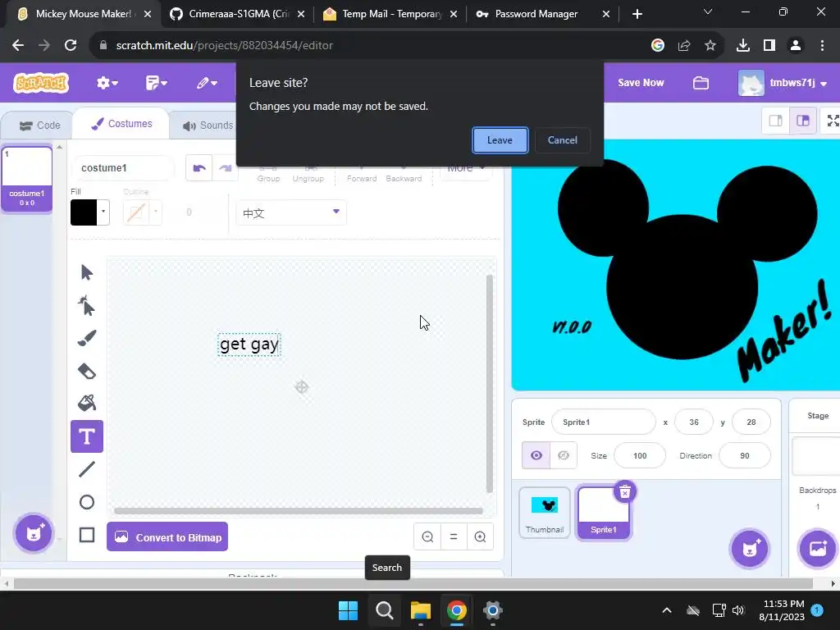Viewport: 840px width, 630px height.
Task: Zoom in on the paint canvas
Action: tap(480, 536)
